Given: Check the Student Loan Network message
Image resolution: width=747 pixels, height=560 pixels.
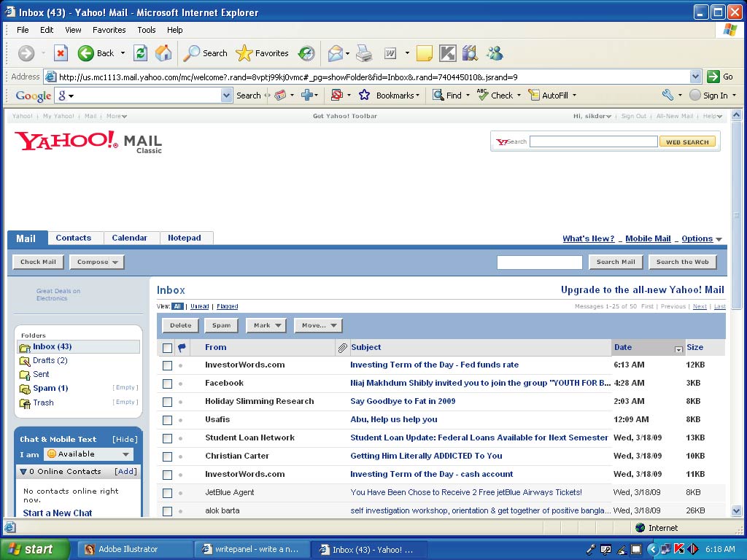Looking at the screenshot, I should point(167,438).
